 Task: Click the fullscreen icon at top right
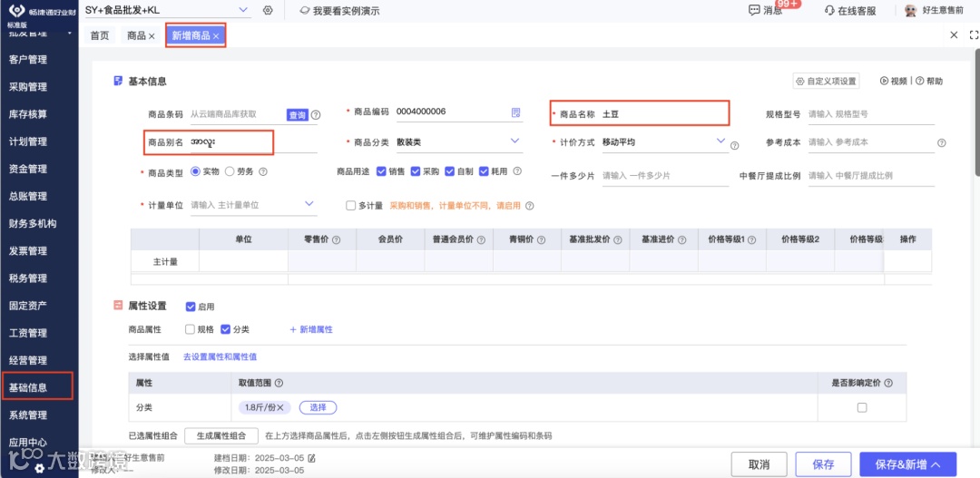tap(973, 35)
